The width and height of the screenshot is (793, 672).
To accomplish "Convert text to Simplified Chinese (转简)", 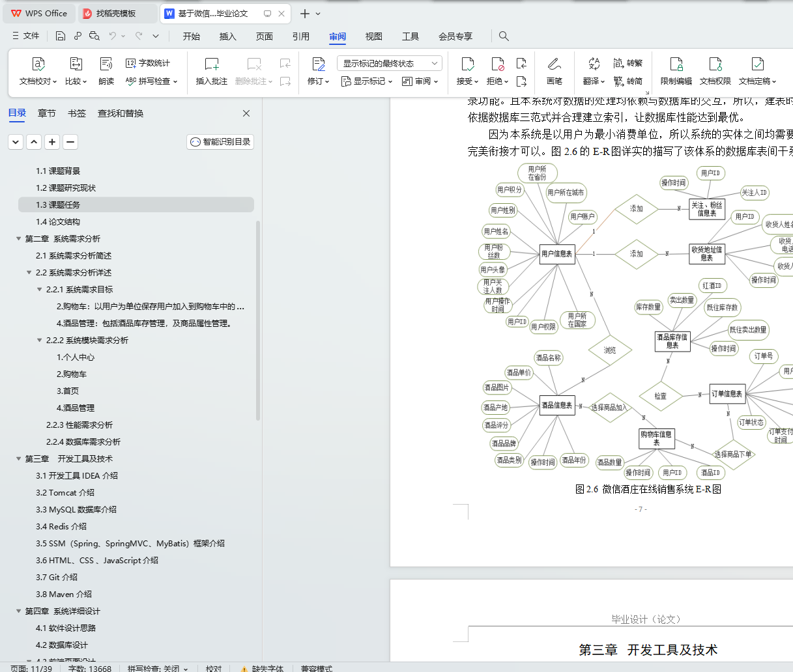I will [628, 81].
